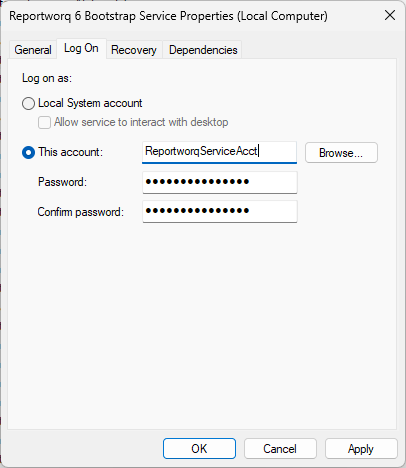Close the Service Properties dialog
406x468 pixels.
click(x=390, y=15)
